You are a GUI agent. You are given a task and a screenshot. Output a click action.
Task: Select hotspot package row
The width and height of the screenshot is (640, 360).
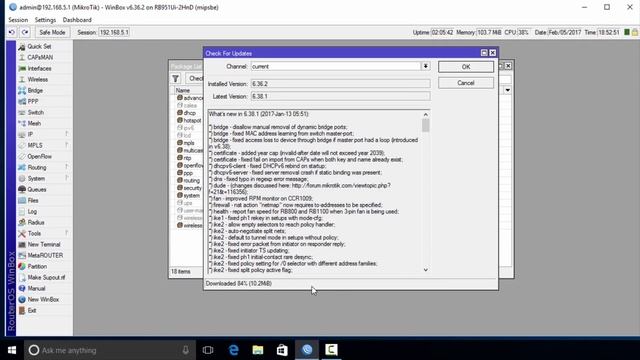point(188,120)
